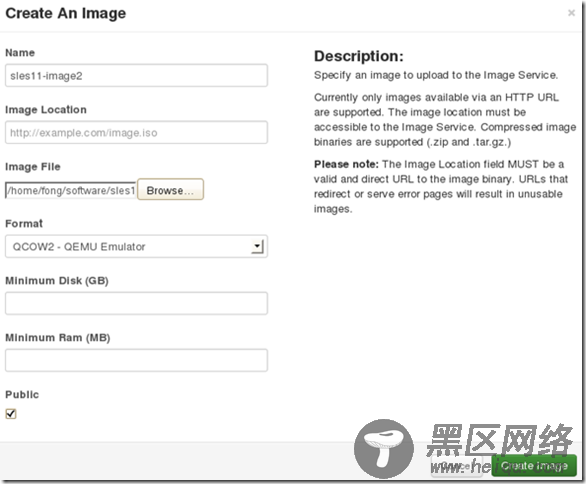
Task: Click the Create An Image title
Action: [x=66, y=13]
